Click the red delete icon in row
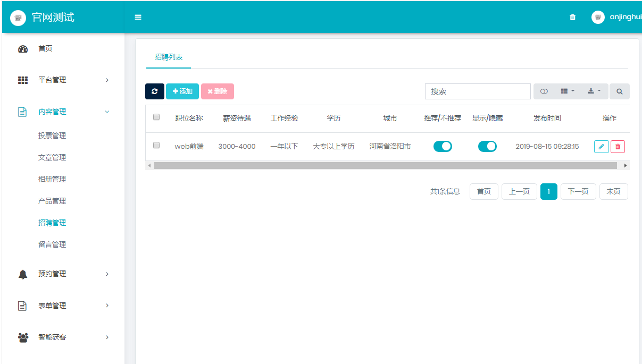642x364 pixels. (618, 147)
